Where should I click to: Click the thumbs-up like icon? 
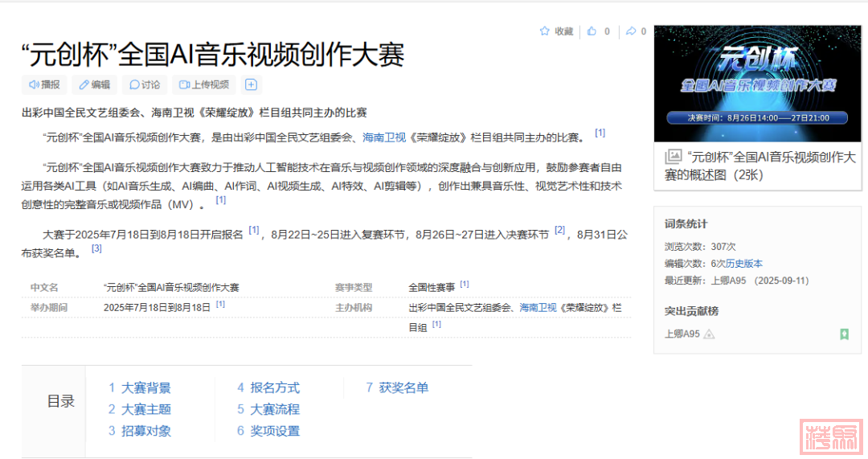click(x=592, y=31)
